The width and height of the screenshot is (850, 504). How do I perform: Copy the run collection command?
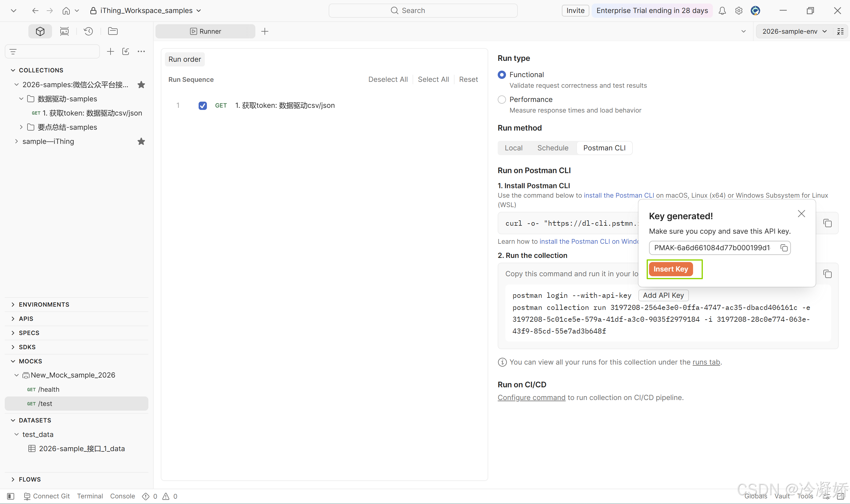click(x=828, y=274)
